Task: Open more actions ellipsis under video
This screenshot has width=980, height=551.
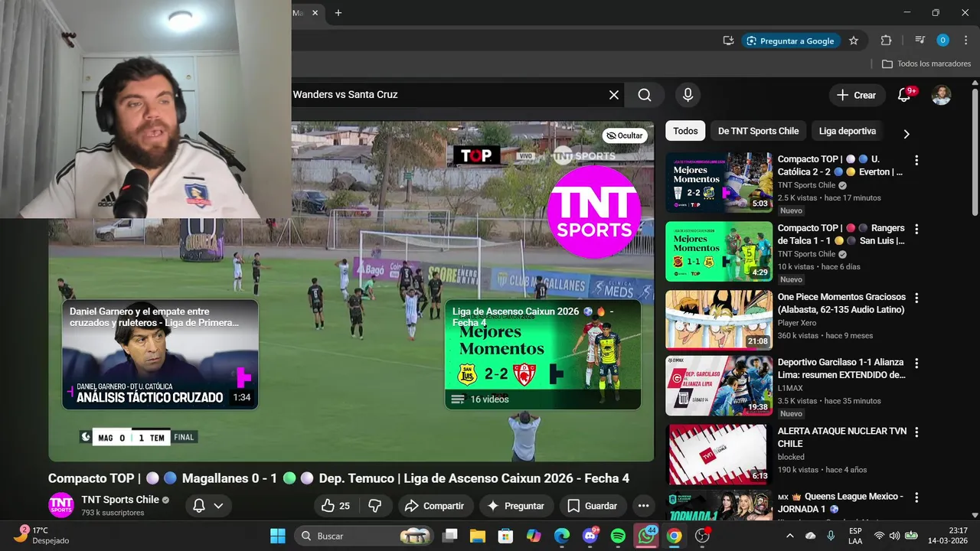Action: pyautogui.click(x=643, y=506)
